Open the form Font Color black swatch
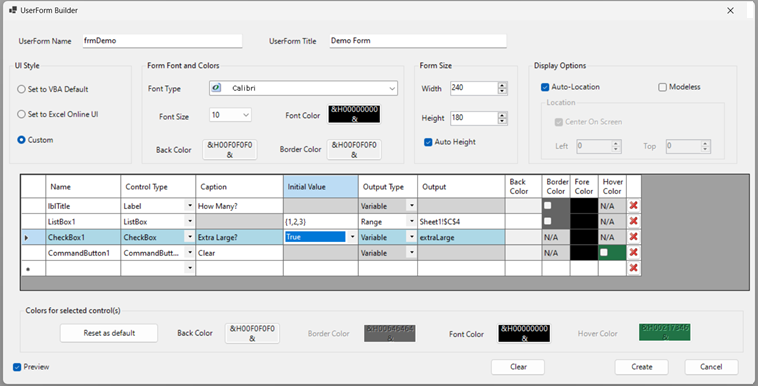The width and height of the screenshot is (758, 386). click(x=354, y=115)
